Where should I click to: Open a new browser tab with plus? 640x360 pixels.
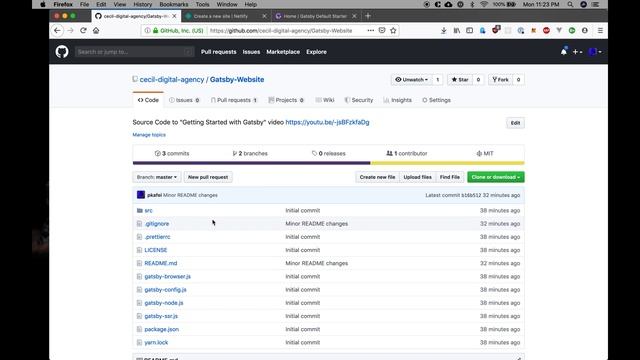coord(368,16)
